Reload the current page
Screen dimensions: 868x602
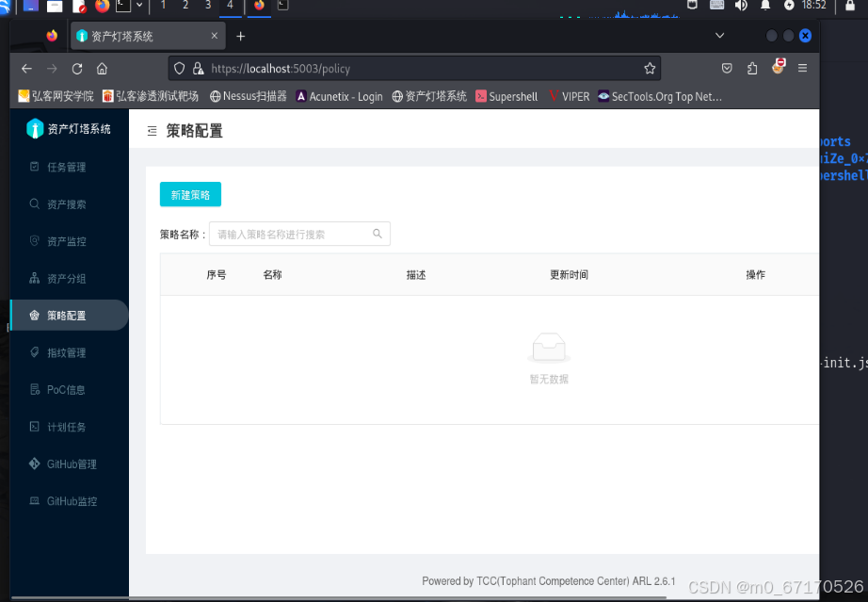(x=77, y=69)
